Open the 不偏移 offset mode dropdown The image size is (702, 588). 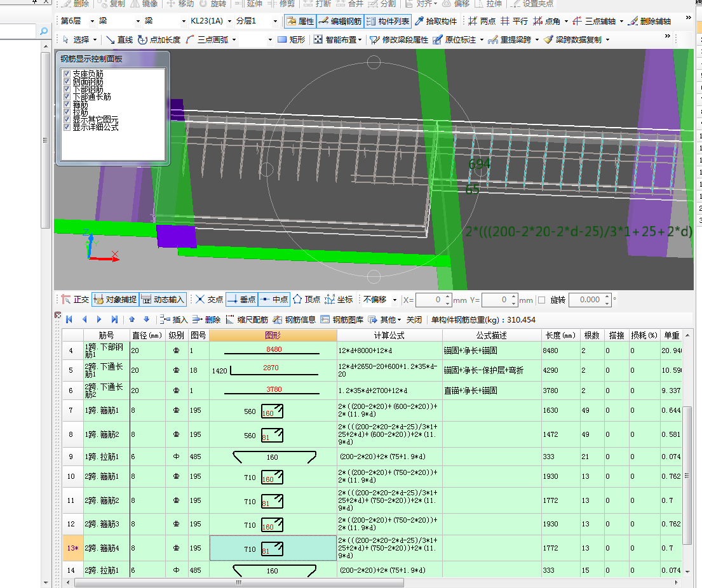(x=395, y=300)
